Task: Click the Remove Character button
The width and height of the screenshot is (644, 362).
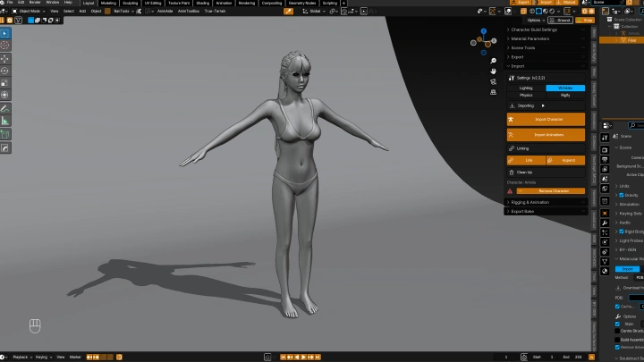Action: [551, 191]
